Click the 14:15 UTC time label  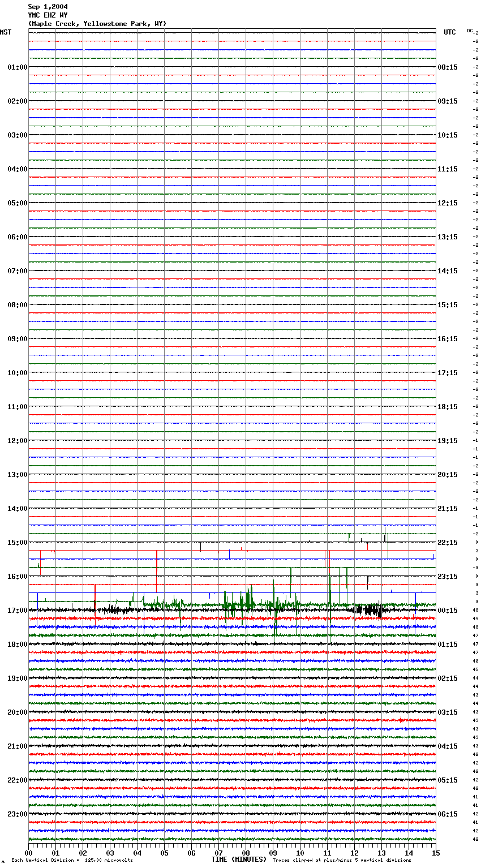coord(448,271)
